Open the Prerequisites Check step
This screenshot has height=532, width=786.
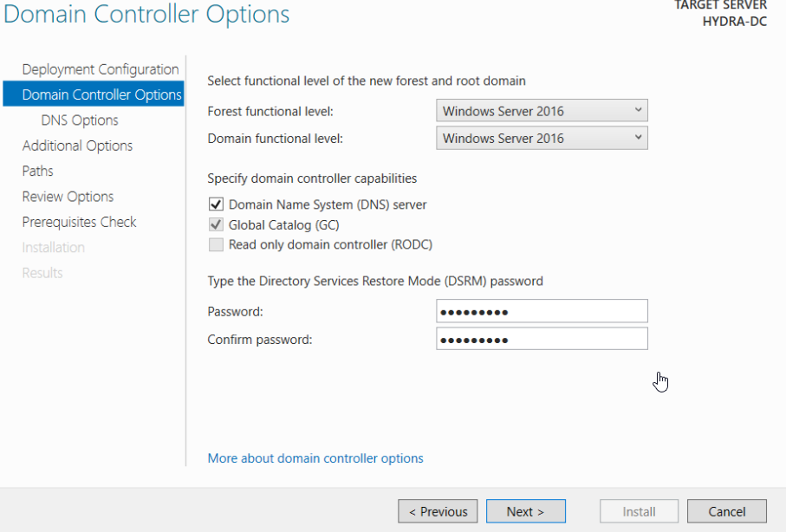click(79, 222)
